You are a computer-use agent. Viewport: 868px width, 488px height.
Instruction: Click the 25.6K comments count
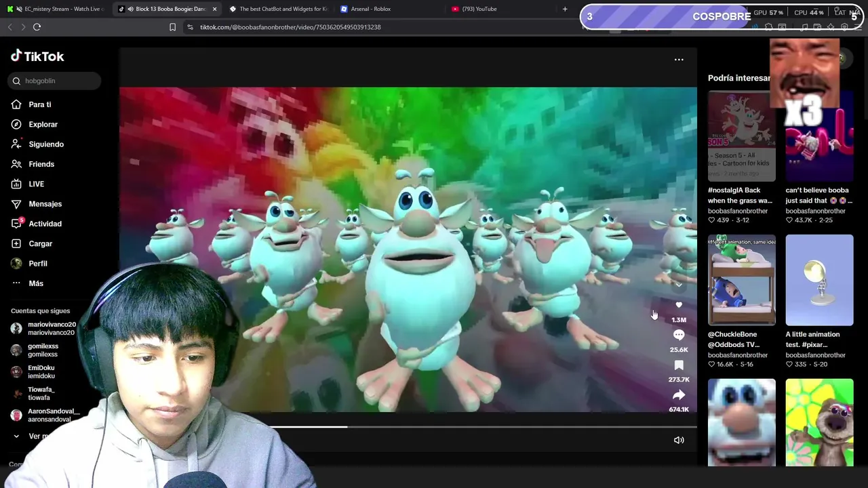[679, 350]
